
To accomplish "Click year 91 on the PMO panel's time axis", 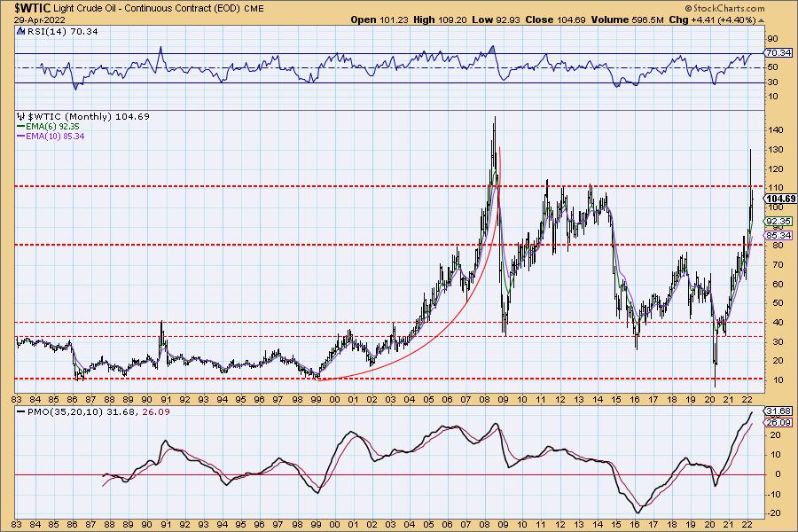I will pos(166,525).
